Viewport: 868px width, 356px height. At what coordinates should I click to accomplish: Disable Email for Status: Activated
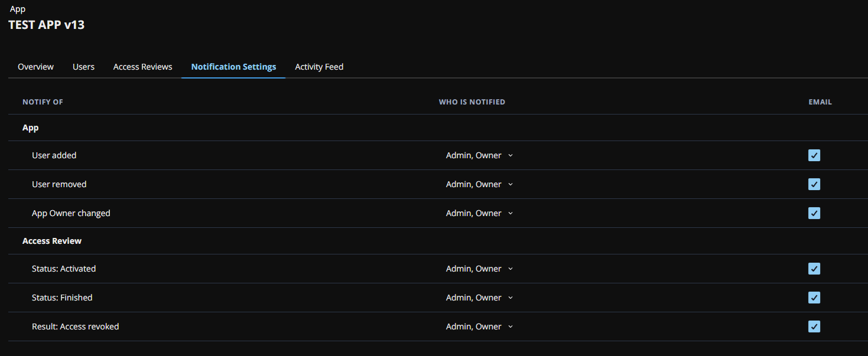pos(814,269)
